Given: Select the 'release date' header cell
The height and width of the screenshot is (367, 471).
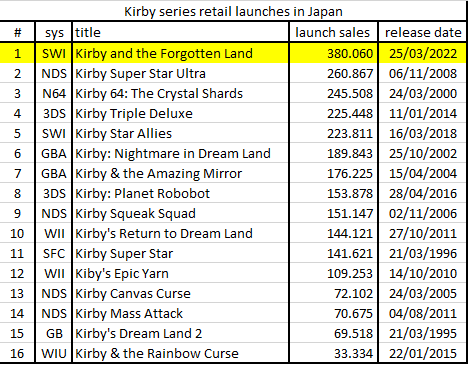Looking at the screenshot, I should pos(423,32).
